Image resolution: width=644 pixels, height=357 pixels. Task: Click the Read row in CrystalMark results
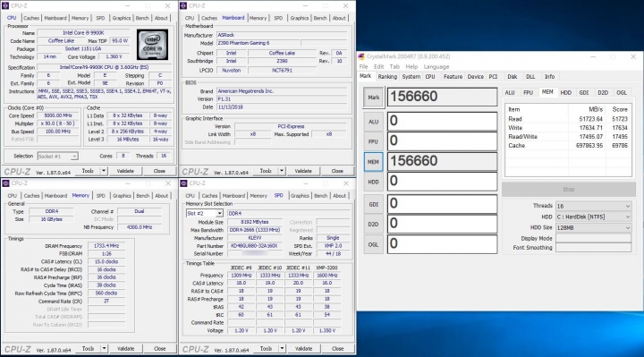[568, 119]
